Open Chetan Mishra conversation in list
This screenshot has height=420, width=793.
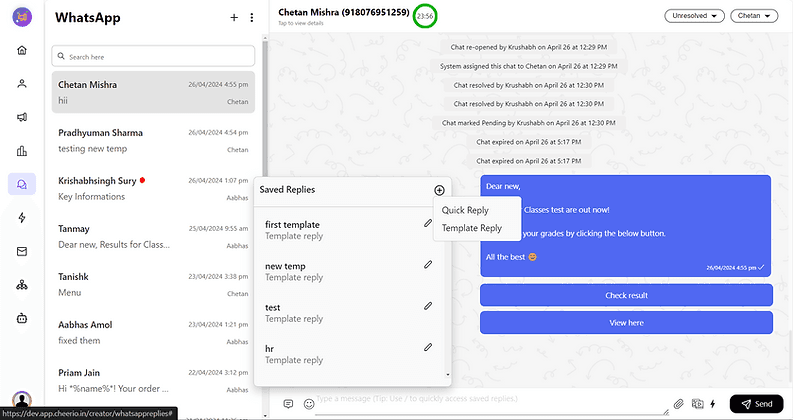pos(153,92)
